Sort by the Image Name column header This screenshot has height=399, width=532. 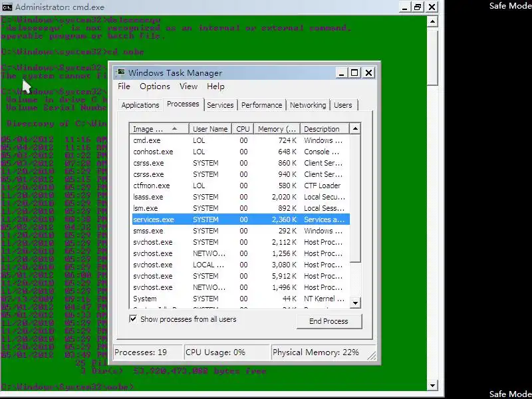coord(159,129)
